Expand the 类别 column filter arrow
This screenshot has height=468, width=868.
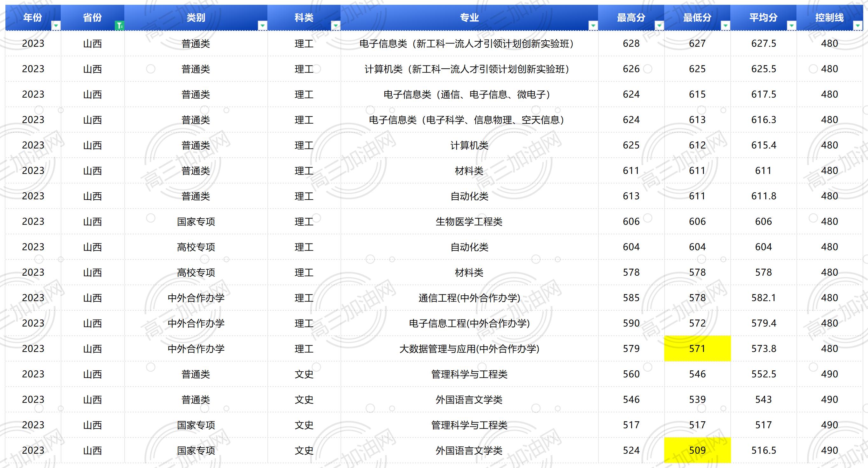tap(263, 26)
